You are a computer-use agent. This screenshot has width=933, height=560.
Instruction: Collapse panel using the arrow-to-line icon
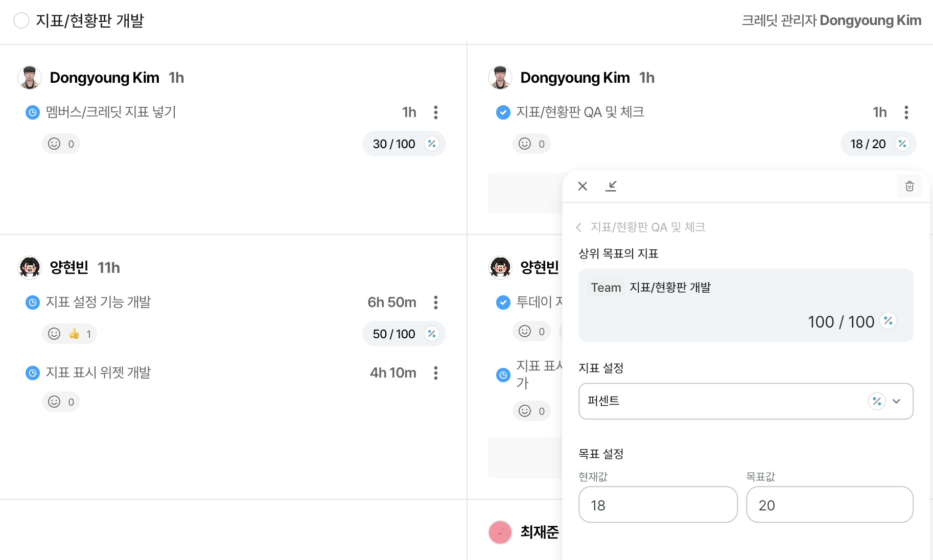(x=611, y=186)
